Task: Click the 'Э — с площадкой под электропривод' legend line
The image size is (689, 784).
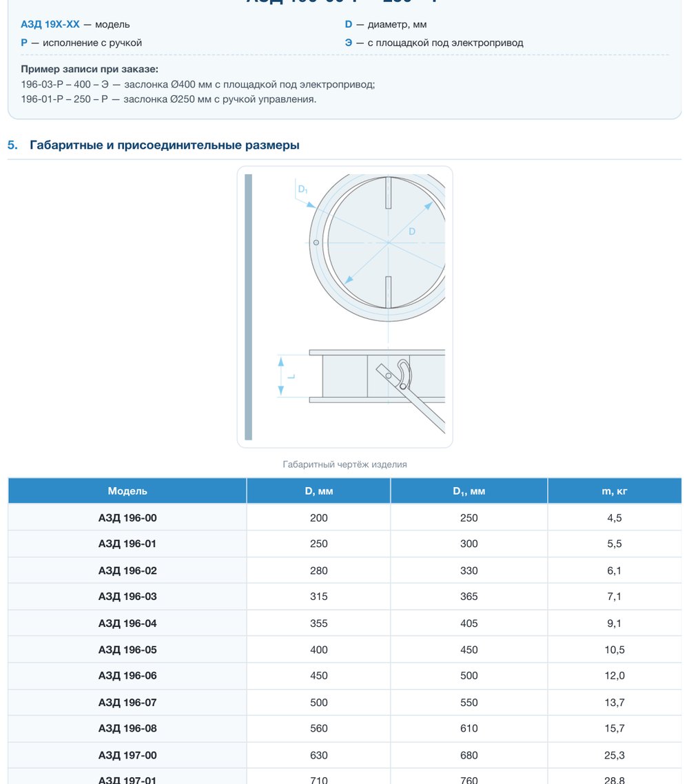Action: [434, 43]
